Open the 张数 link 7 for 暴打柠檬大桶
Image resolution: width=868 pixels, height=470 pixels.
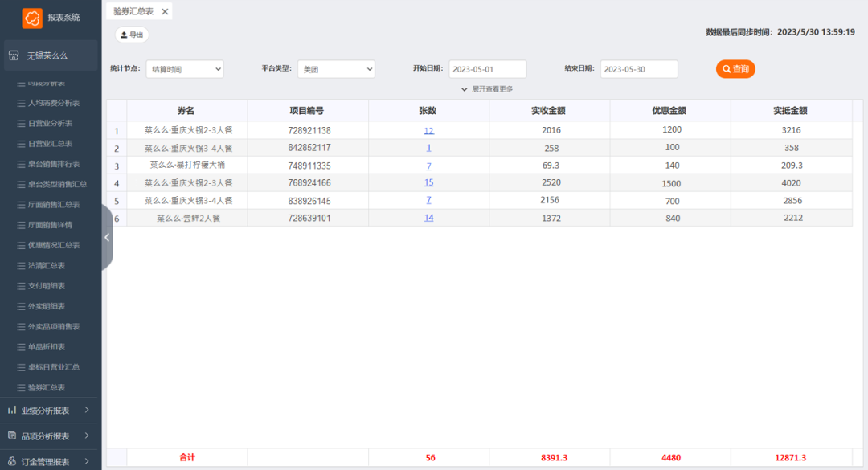pyautogui.click(x=428, y=166)
